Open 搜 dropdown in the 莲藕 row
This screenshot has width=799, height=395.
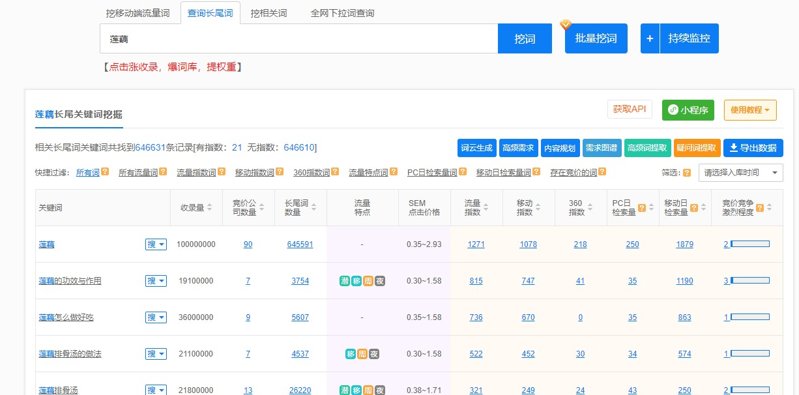point(156,245)
